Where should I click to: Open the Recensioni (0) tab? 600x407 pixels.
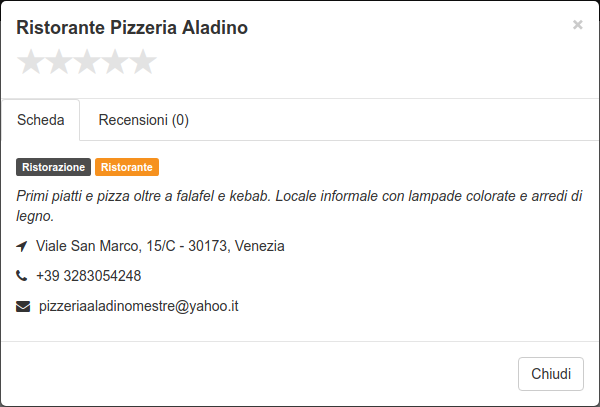[x=143, y=120]
